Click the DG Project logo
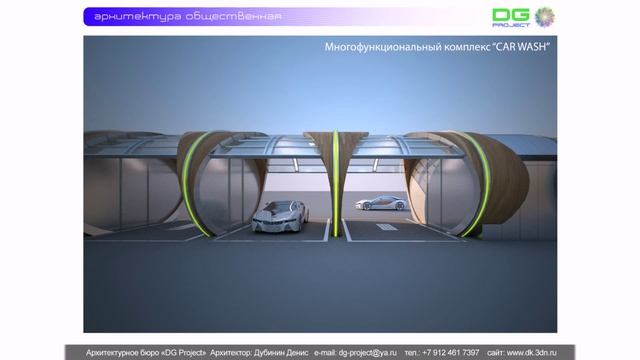The image size is (640, 360). coord(511,18)
